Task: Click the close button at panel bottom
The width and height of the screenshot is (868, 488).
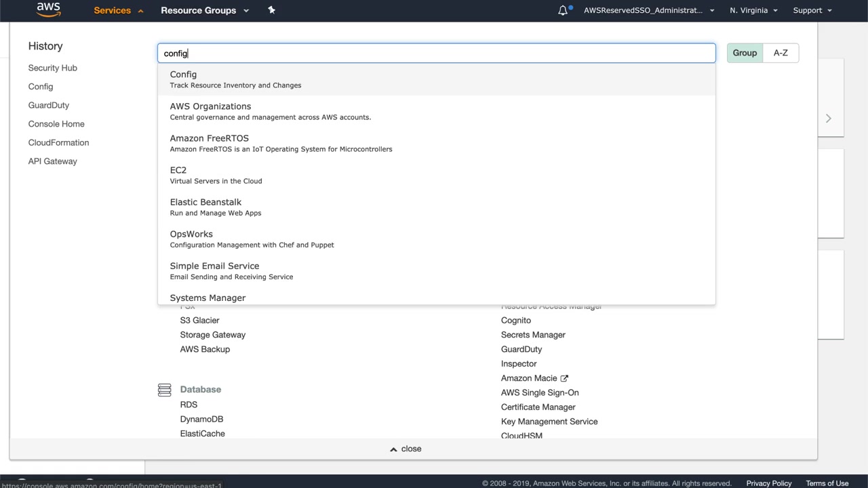Action: coord(406,449)
